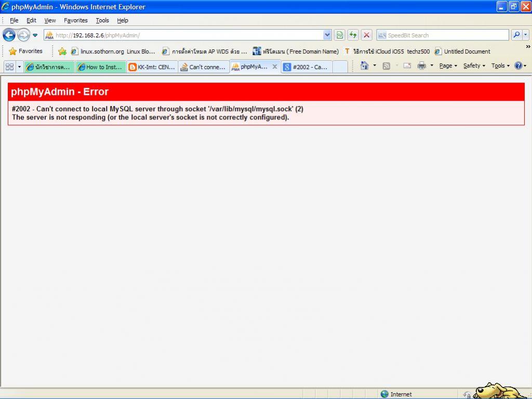The image size is (532, 399).
Task: Open search provider dropdown arrow
Action: point(526,35)
